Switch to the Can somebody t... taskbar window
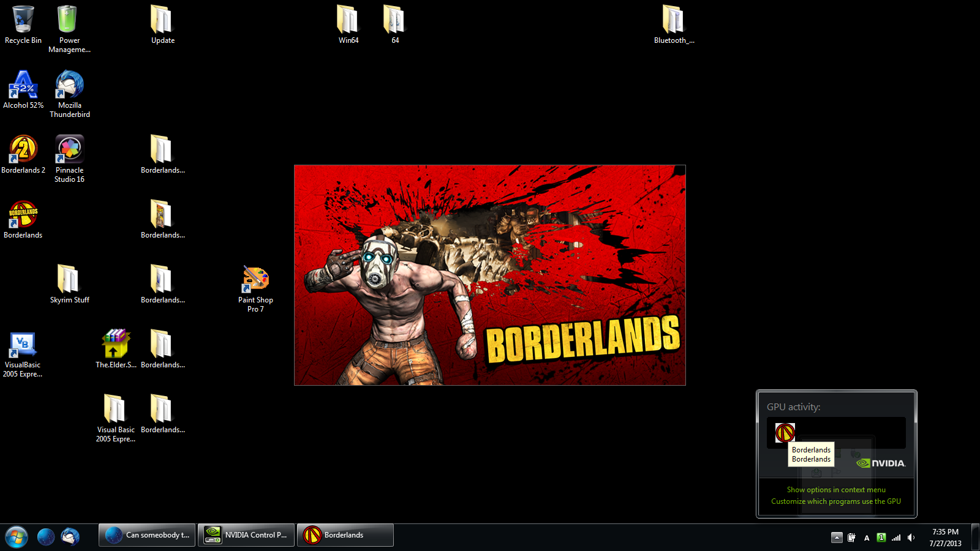The image size is (980, 551). (147, 535)
